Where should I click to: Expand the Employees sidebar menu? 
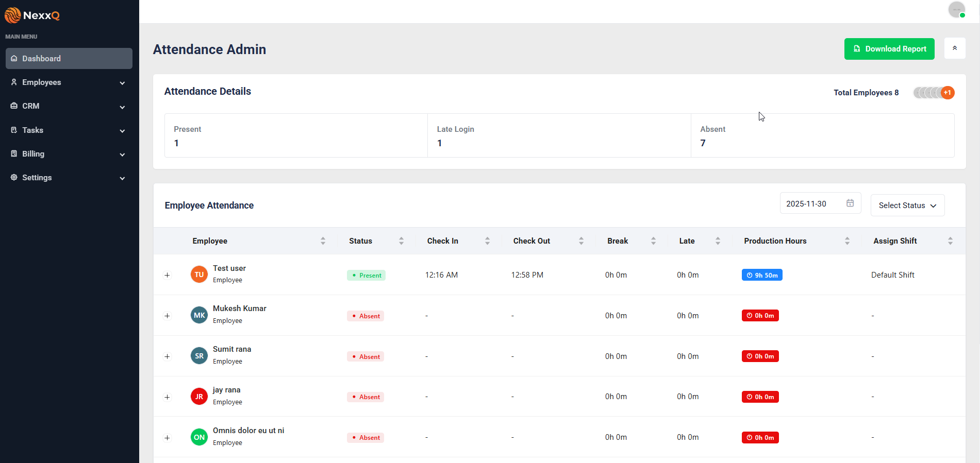point(69,82)
